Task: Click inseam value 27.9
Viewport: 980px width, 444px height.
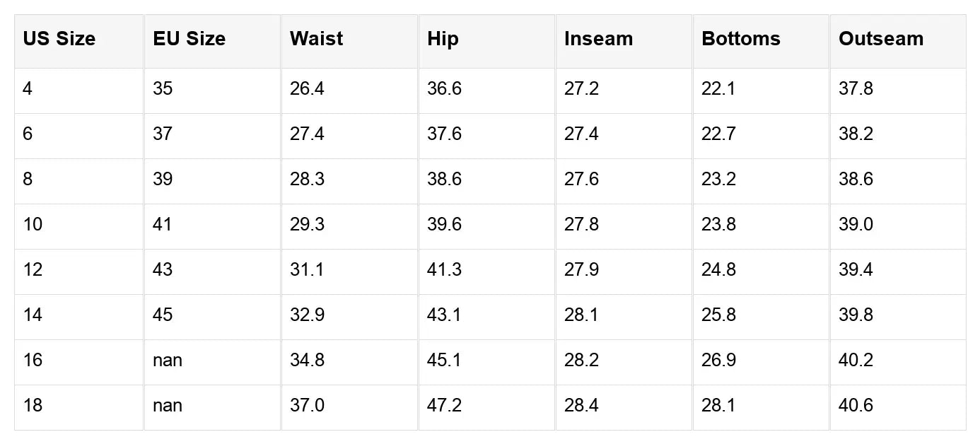Action: [x=581, y=270]
